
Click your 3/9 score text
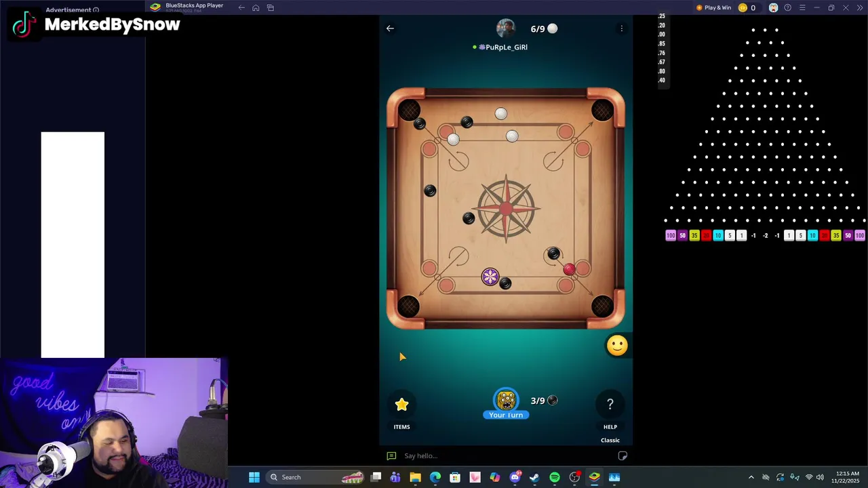coord(538,401)
